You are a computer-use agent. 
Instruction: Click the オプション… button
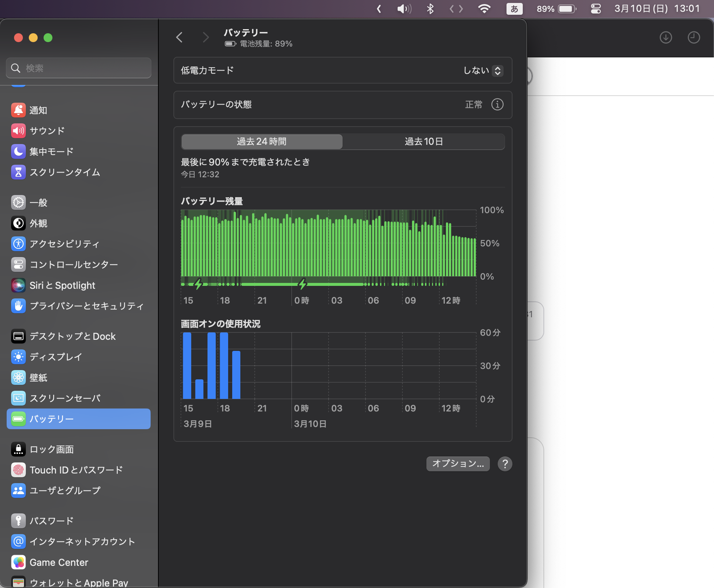tap(458, 464)
